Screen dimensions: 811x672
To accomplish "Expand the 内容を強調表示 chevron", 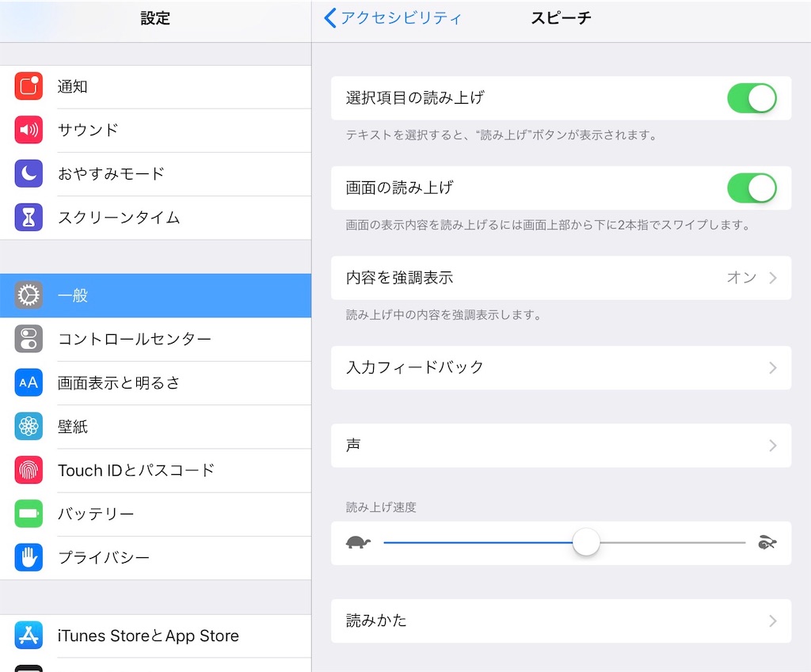I will [773, 278].
